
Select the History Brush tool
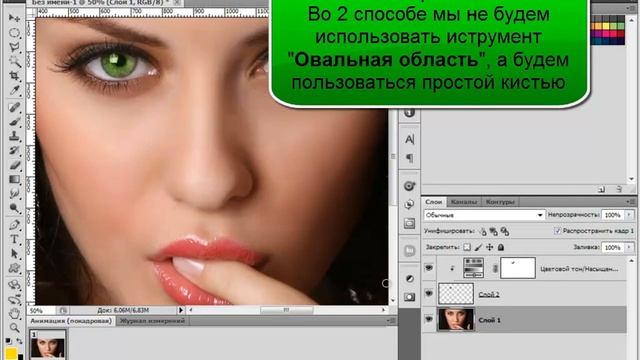[15, 151]
